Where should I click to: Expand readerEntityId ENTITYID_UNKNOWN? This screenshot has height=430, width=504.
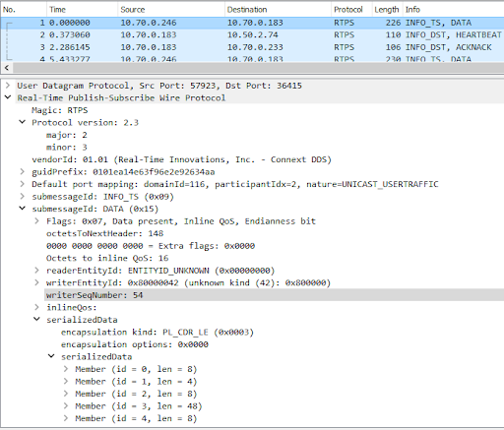coord(36,271)
